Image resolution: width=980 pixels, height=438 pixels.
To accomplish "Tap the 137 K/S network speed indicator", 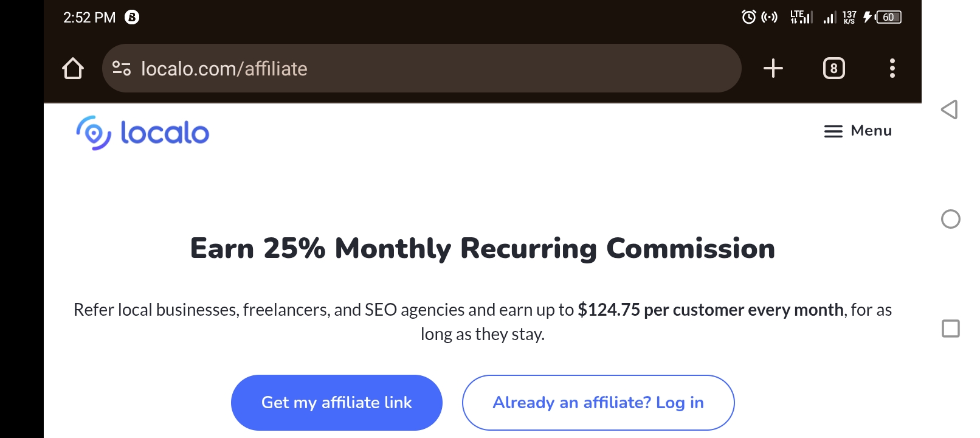I will pyautogui.click(x=849, y=17).
